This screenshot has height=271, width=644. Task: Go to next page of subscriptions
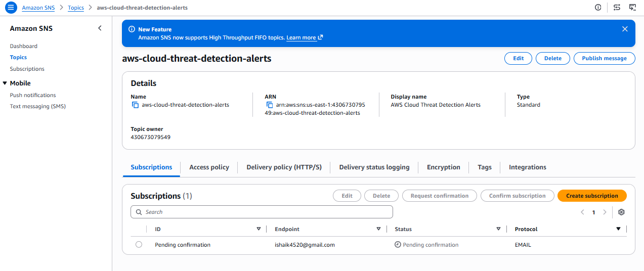pyautogui.click(x=605, y=212)
